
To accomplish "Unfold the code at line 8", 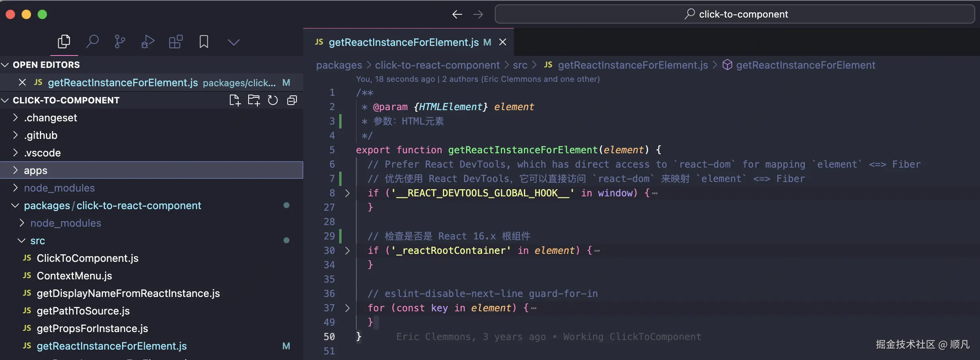I will [347, 193].
